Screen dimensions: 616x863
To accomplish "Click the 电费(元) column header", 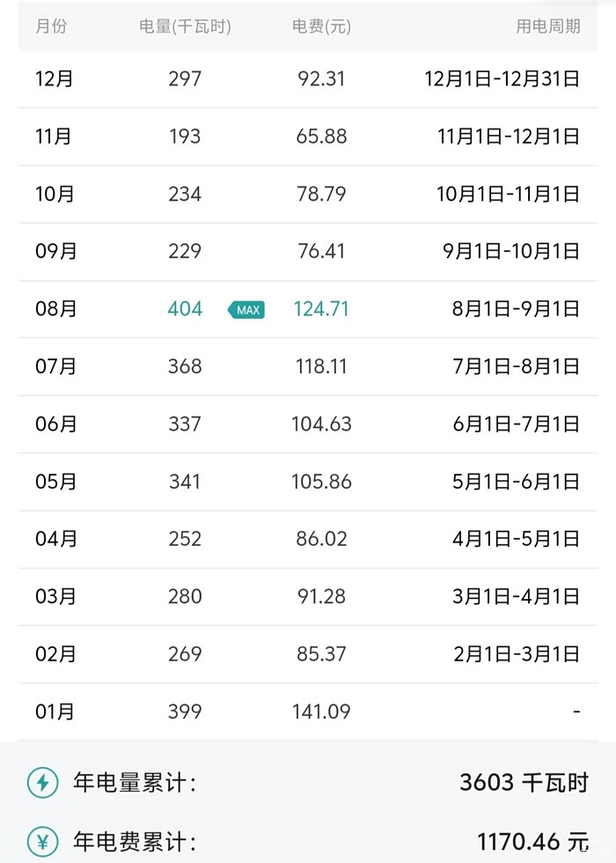I will pos(321,26).
